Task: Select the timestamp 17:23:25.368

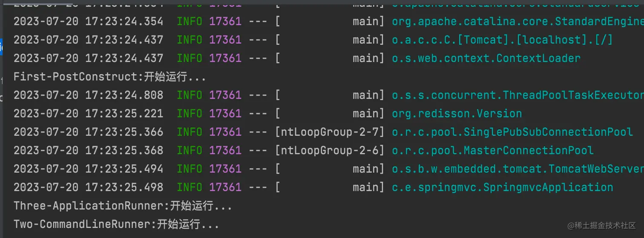Action: pos(124,150)
